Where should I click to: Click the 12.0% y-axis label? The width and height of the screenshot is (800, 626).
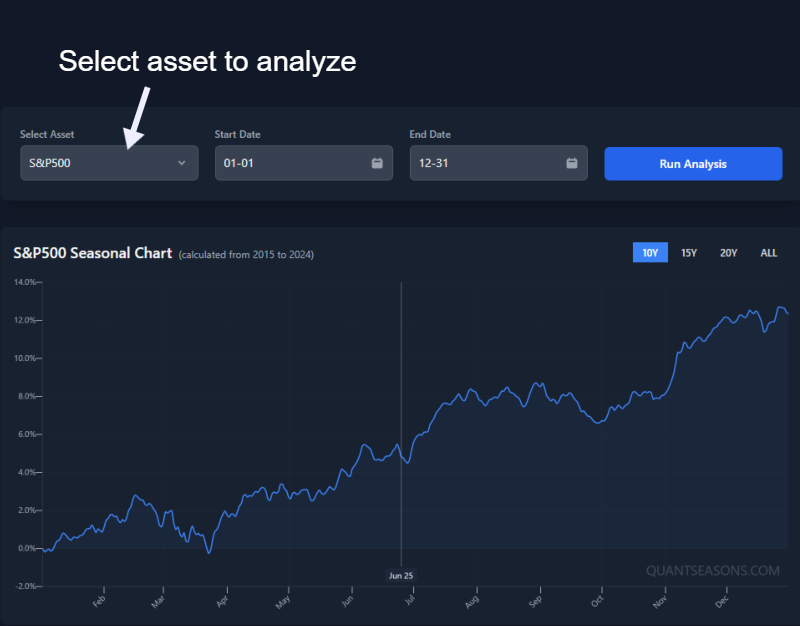click(25, 320)
